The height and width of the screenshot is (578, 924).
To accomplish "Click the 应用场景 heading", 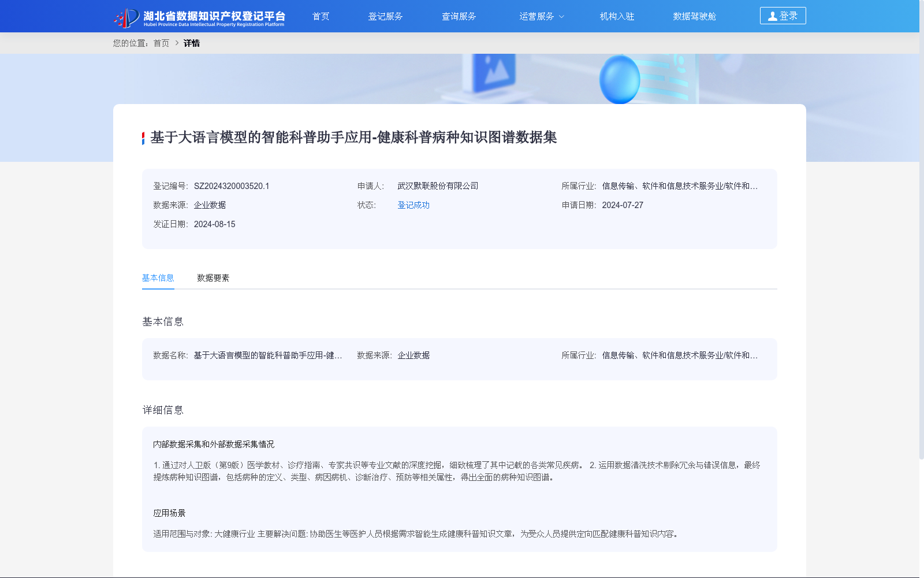I will point(169,513).
